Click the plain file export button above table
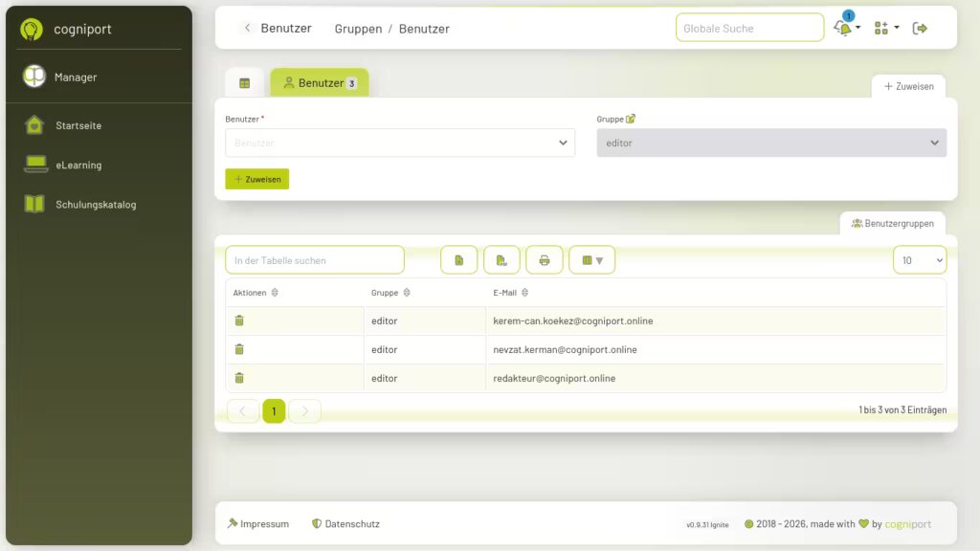Image resolution: width=980 pixels, height=551 pixels. tap(458, 260)
